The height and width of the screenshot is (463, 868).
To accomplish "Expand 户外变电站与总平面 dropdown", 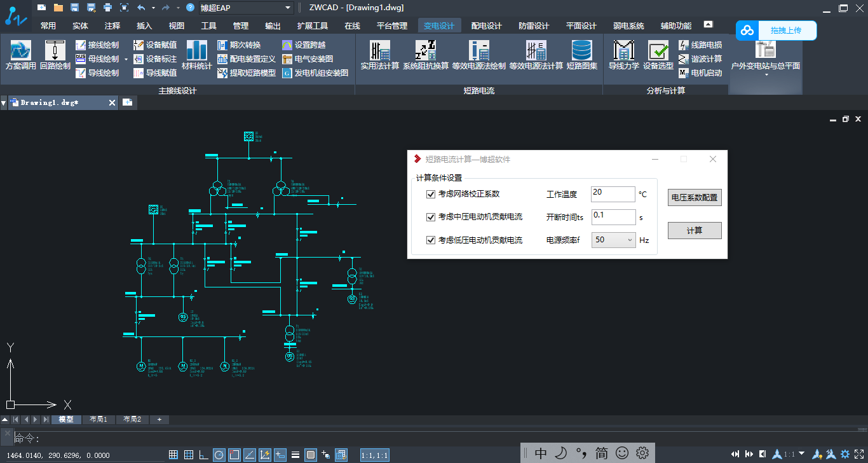I will tap(766, 74).
